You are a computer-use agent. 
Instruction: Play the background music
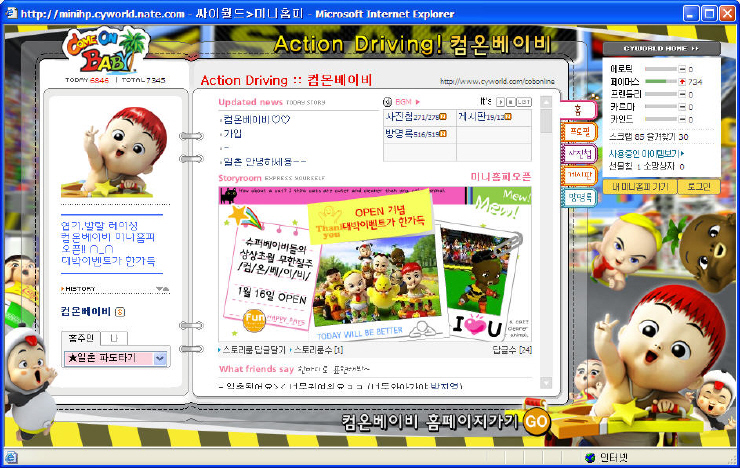click(x=501, y=102)
